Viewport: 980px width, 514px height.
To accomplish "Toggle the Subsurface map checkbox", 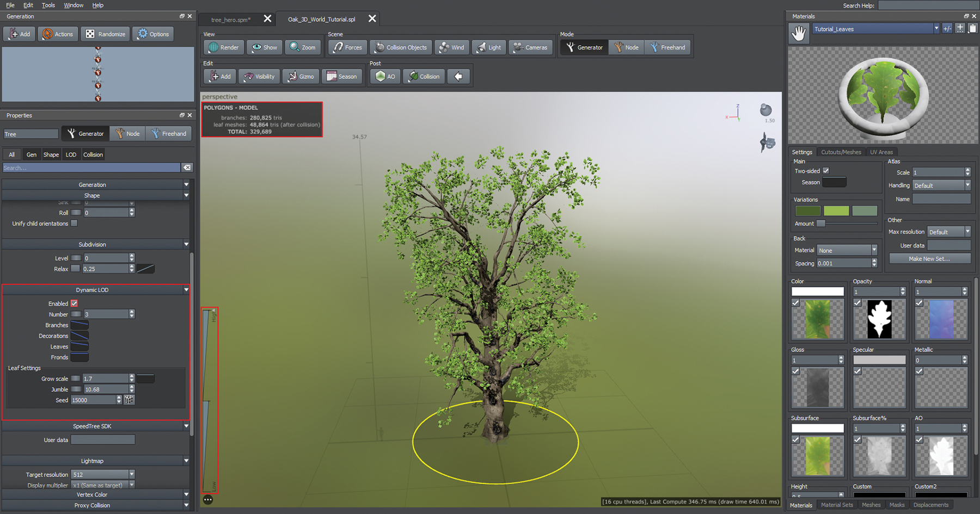I will [x=795, y=439].
